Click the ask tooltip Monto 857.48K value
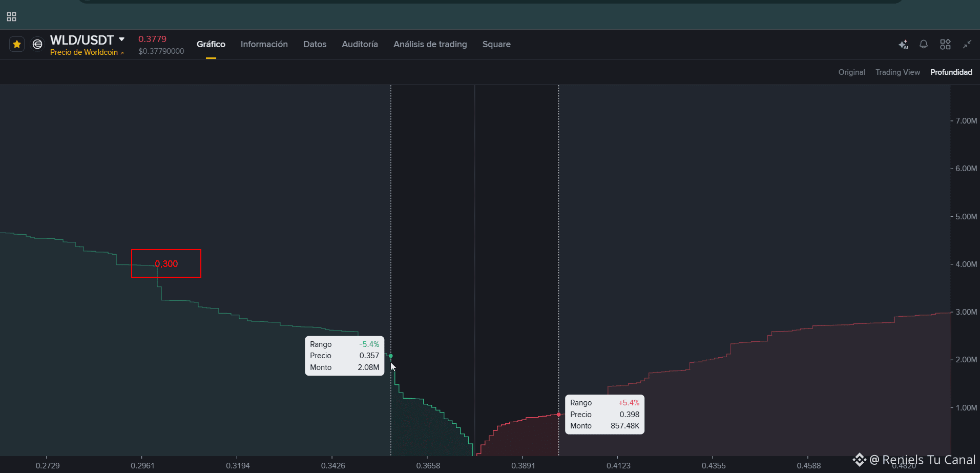 [625, 426]
